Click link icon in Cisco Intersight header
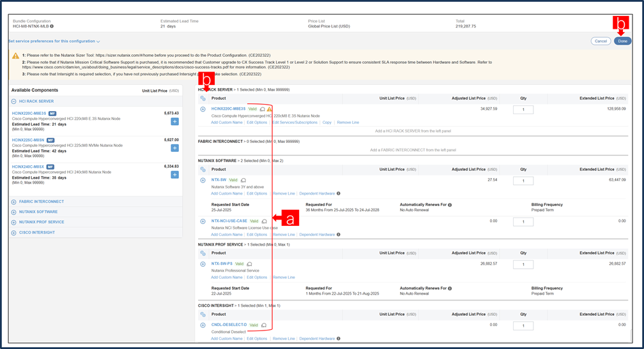 point(203,315)
